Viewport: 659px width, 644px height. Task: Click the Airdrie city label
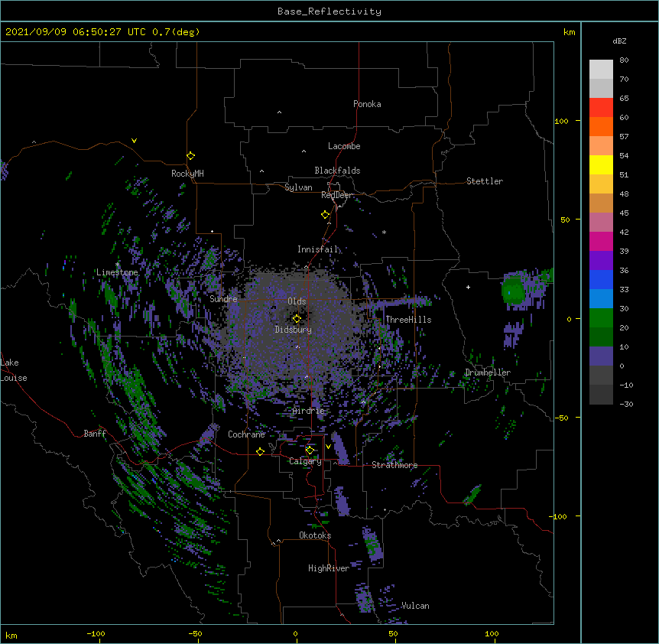pyautogui.click(x=309, y=411)
